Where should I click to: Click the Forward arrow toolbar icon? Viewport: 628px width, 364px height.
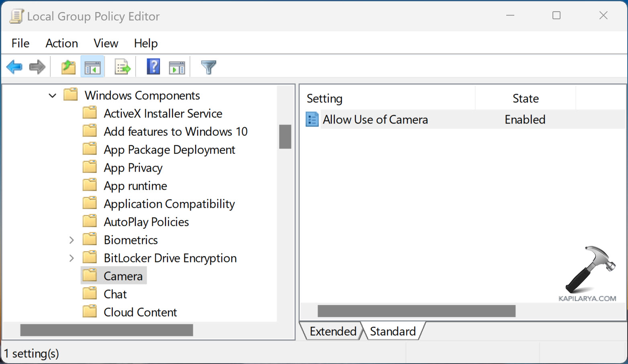[37, 67]
